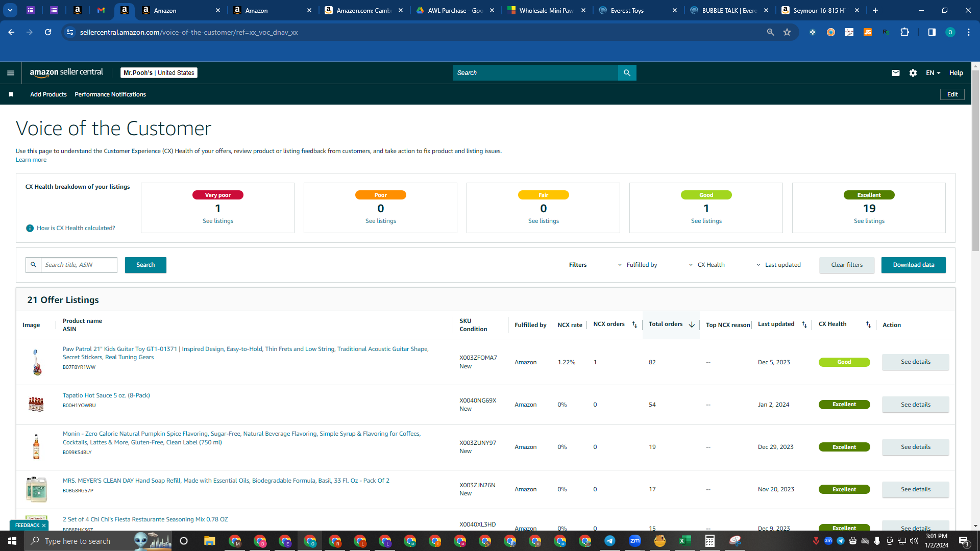The width and height of the screenshot is (980, 551).
Task: See listings under Excellent
Action: coord(869,221)
